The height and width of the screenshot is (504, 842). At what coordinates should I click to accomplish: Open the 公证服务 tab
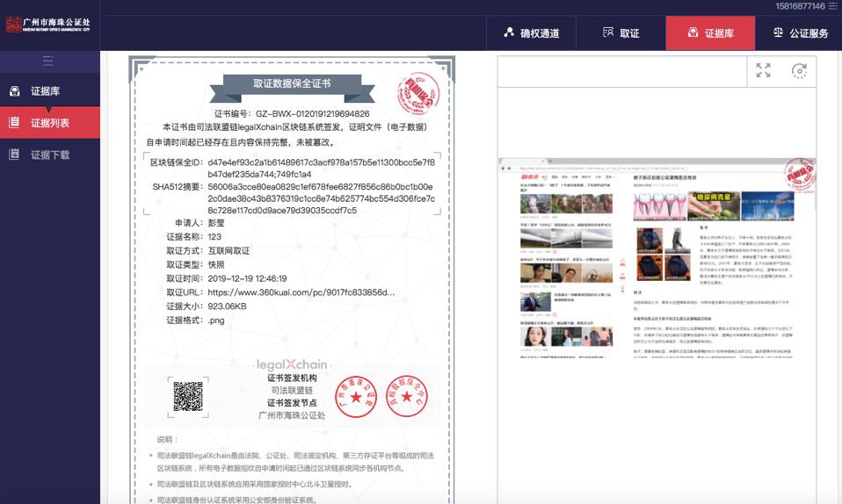799,33
